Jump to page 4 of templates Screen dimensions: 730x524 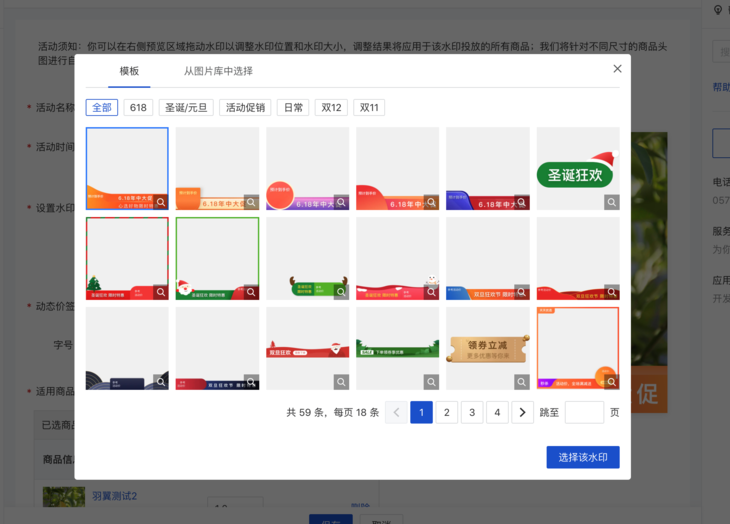tap(497, 412)
